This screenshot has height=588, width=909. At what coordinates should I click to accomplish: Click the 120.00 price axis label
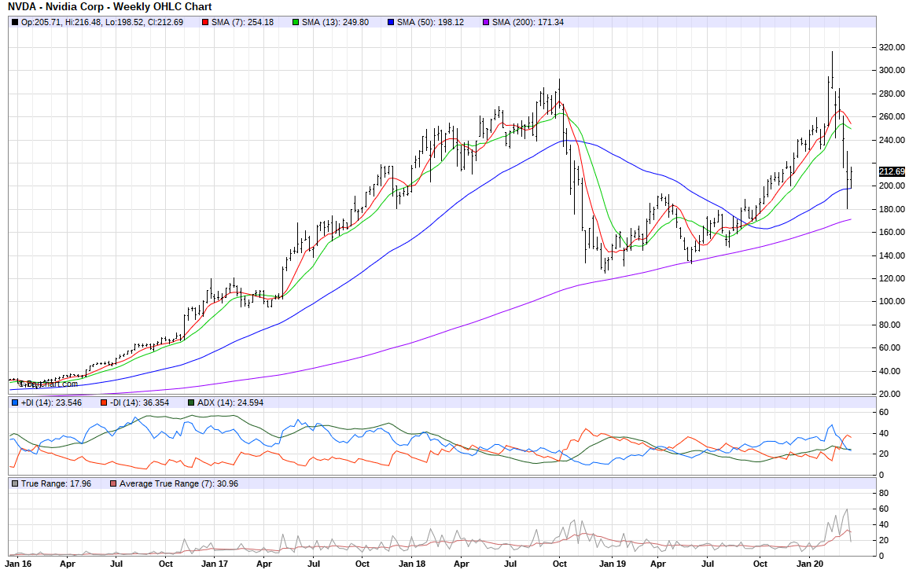pyautogui.click(x=892, y=278)
